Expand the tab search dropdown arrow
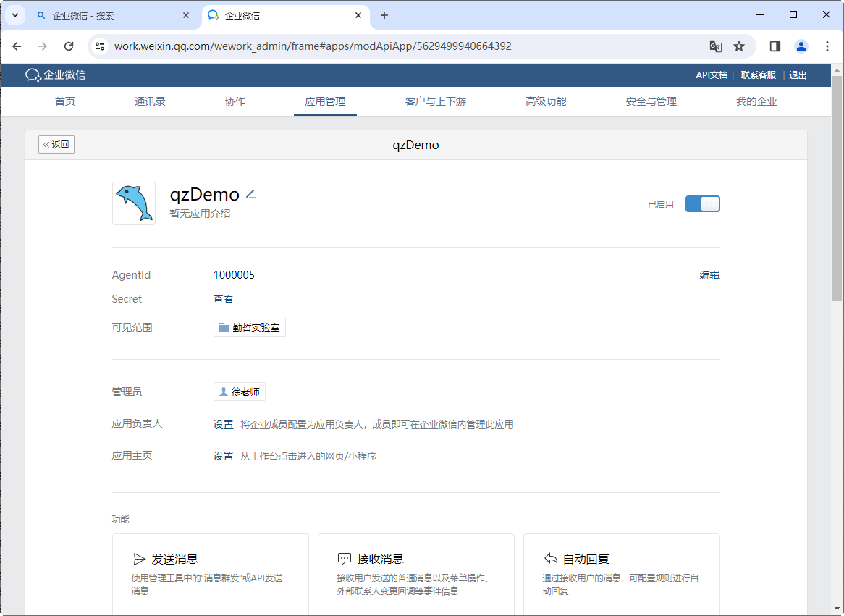844x616 pixels. [14, 15]
